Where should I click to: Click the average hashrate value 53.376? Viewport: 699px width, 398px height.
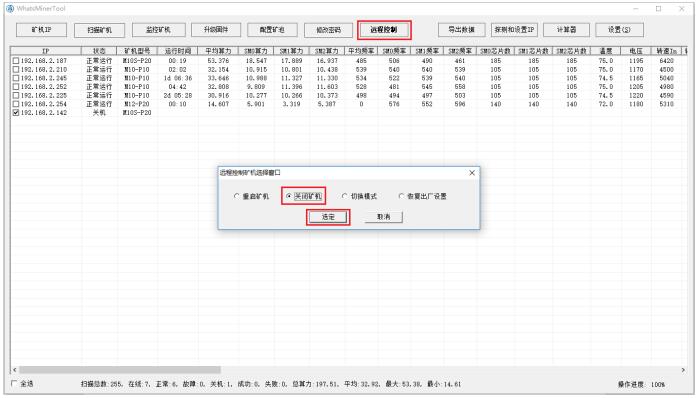click(x=218, y=61)
